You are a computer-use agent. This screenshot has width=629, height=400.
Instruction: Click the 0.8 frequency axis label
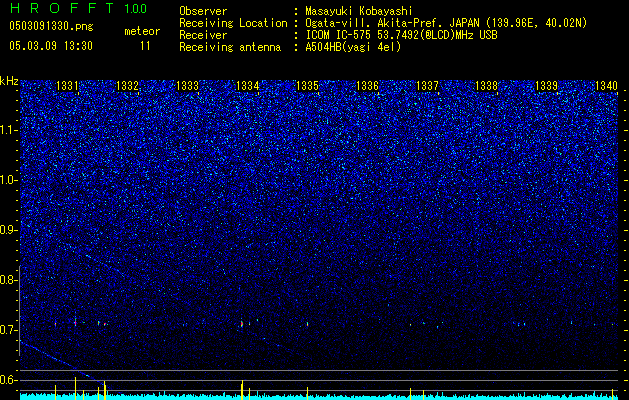(9, 280)
